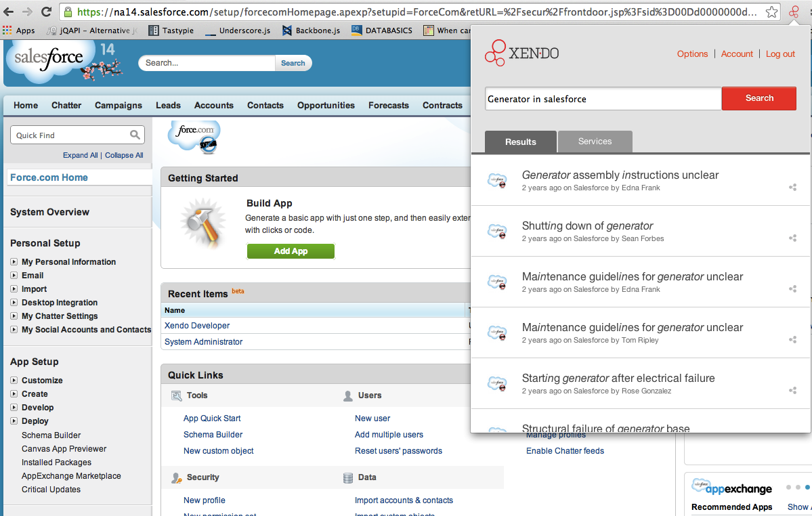
Task: Open the App Quick Start link
Action: point(212,418)
